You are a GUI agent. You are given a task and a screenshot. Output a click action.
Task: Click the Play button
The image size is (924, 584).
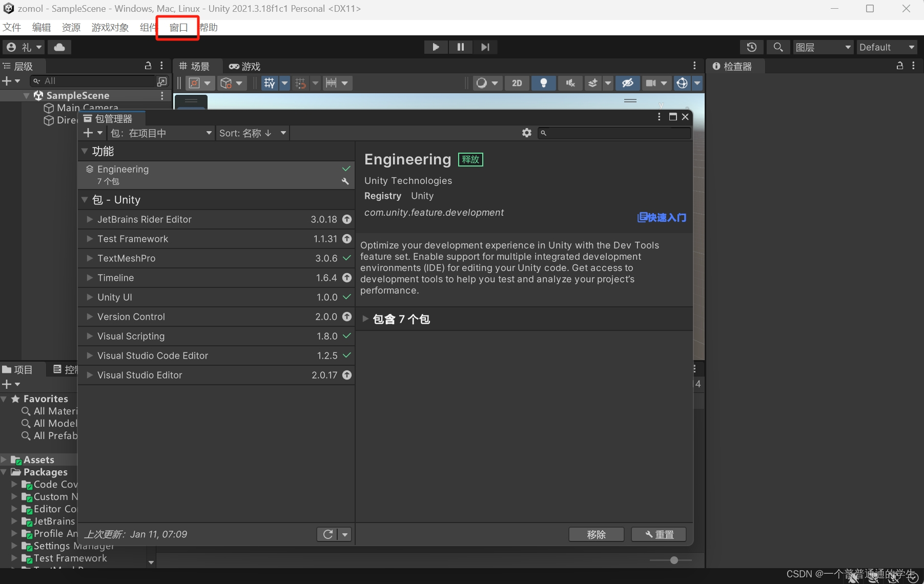pyautogui.click(x=436, y=47)
